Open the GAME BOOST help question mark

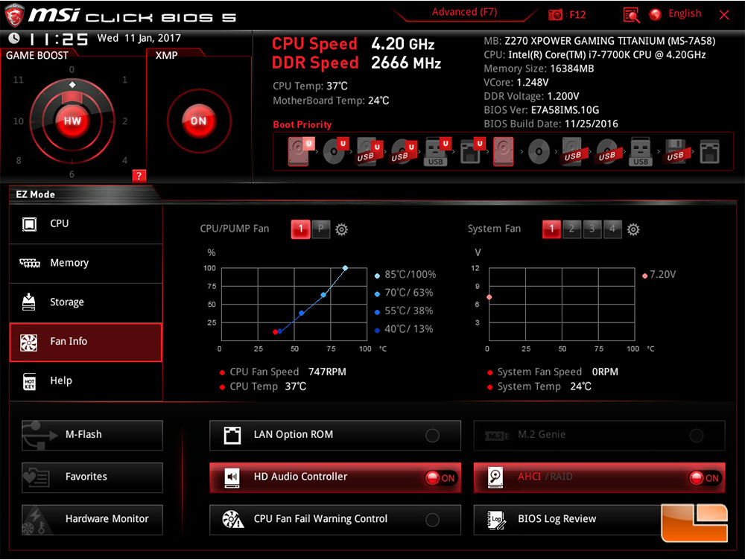(139, 176)
